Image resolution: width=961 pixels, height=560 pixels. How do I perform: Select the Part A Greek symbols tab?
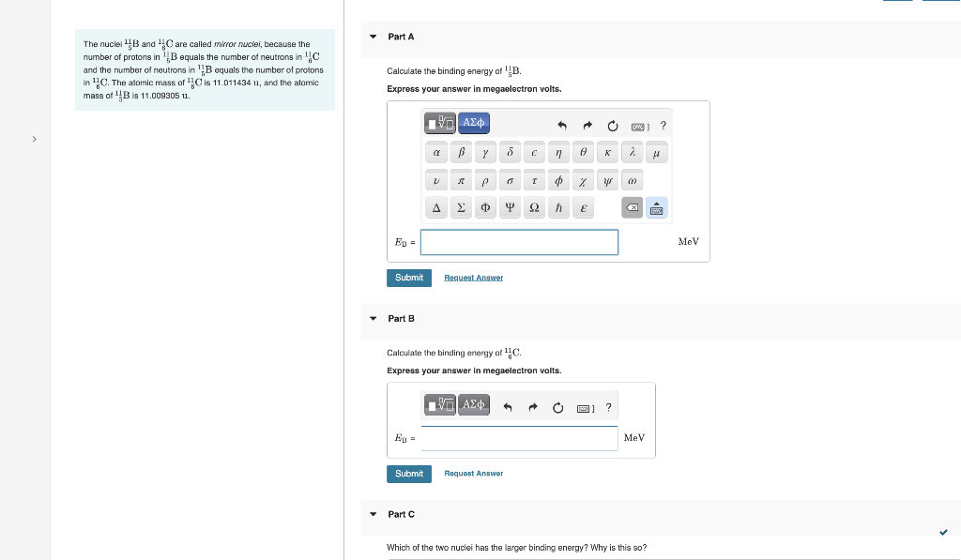(x=474, y=123)
